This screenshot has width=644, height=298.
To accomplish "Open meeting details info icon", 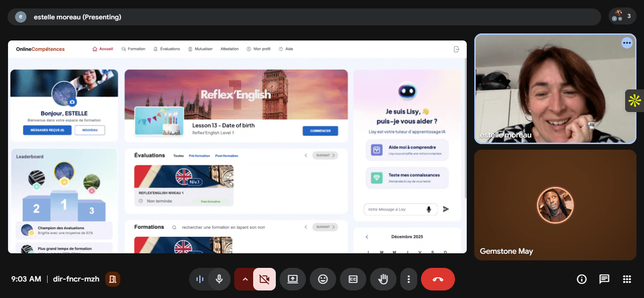I will (x=582, y=279).
